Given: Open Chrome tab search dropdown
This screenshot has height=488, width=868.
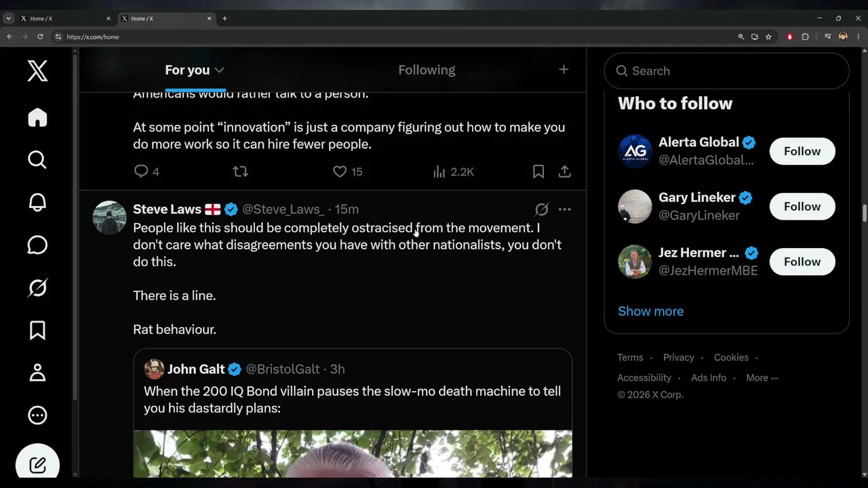Looking at the screenshot, I should coord(8,18).
